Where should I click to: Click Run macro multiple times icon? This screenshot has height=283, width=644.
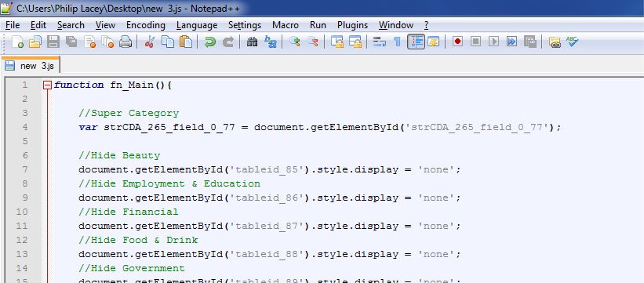pyautogui.click(x=511, y=42)
